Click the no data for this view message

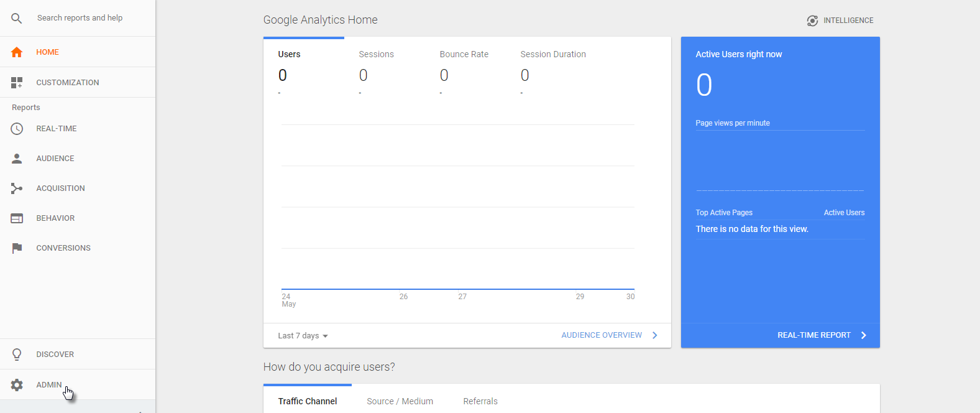[752, 229]
